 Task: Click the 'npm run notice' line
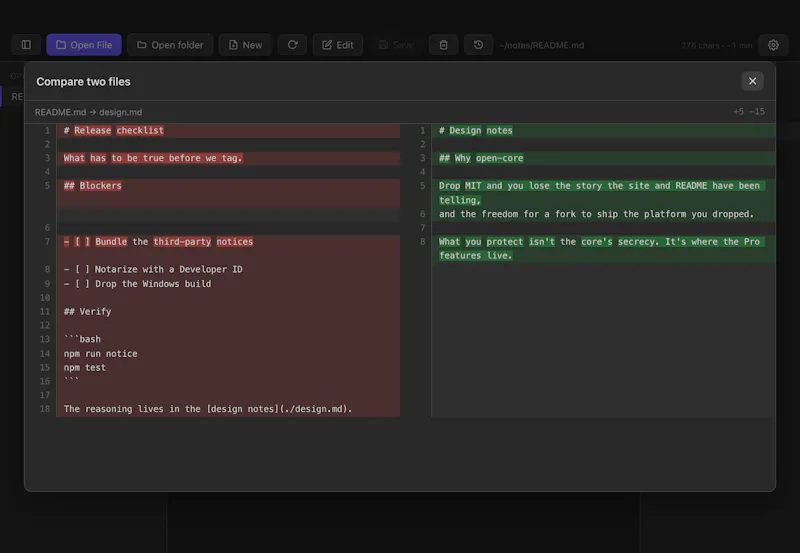click(x=228, y=354)
